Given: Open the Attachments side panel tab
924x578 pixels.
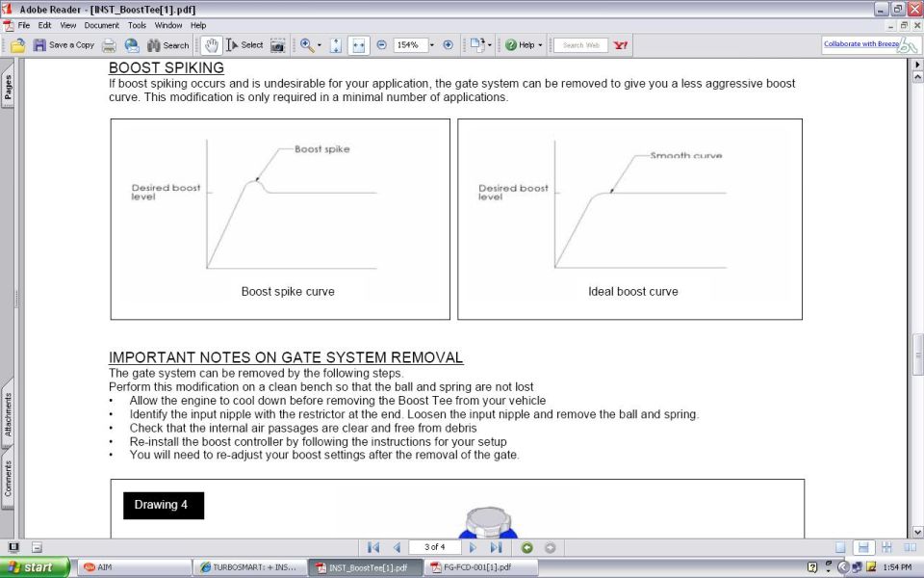Looking at the screenshot, I should coord(8,413).
